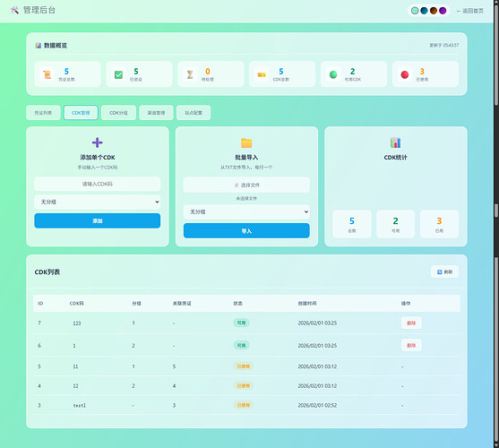Viewport: 499px width, 448px height.
Task: Open the 站点配置 tab
Action: (194, 113)
